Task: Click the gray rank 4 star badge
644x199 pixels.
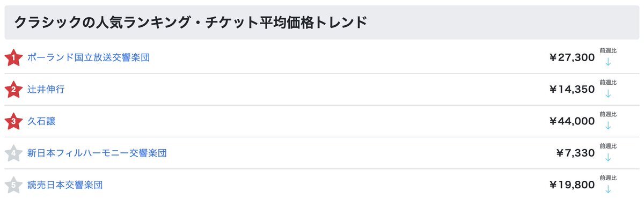Action: click(x=13, y=153)
